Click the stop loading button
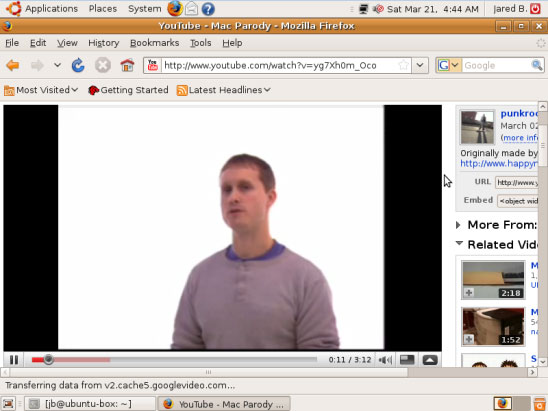 tap(103, 65)
